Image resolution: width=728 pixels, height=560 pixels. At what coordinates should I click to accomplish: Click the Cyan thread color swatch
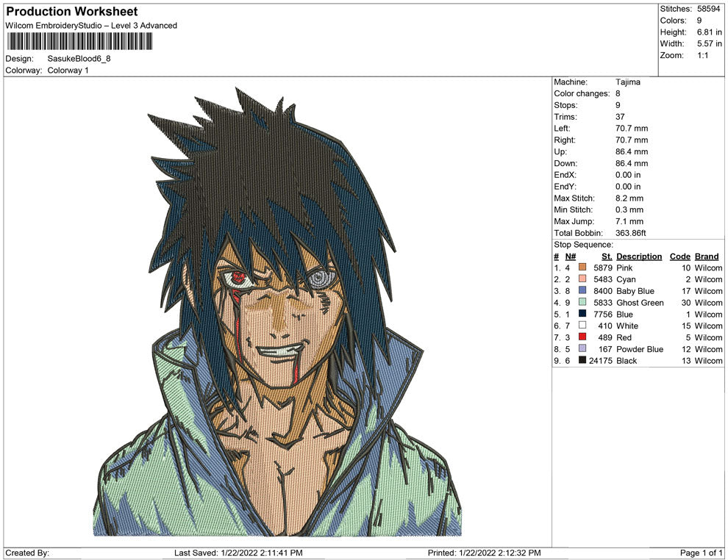(582, 279)
